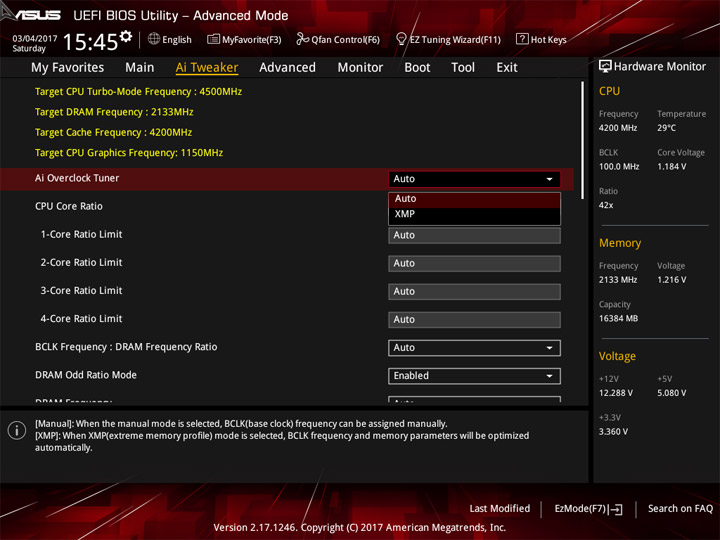This screenshot has width=720, height=540.
Task: Open BCLK Frequency DRAM Ratio dropdown
Action: click(x=474, y=348)
